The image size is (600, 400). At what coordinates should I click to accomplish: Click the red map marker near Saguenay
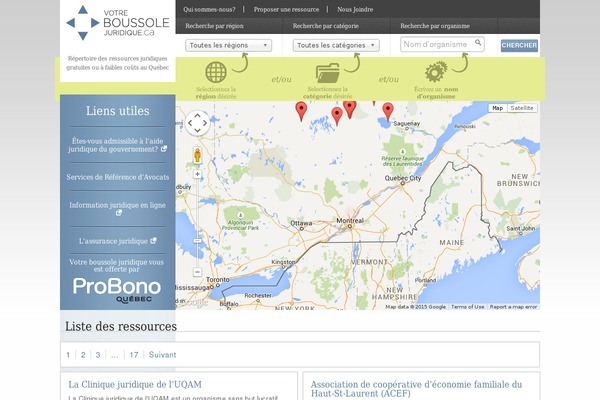tap(388, 112)
